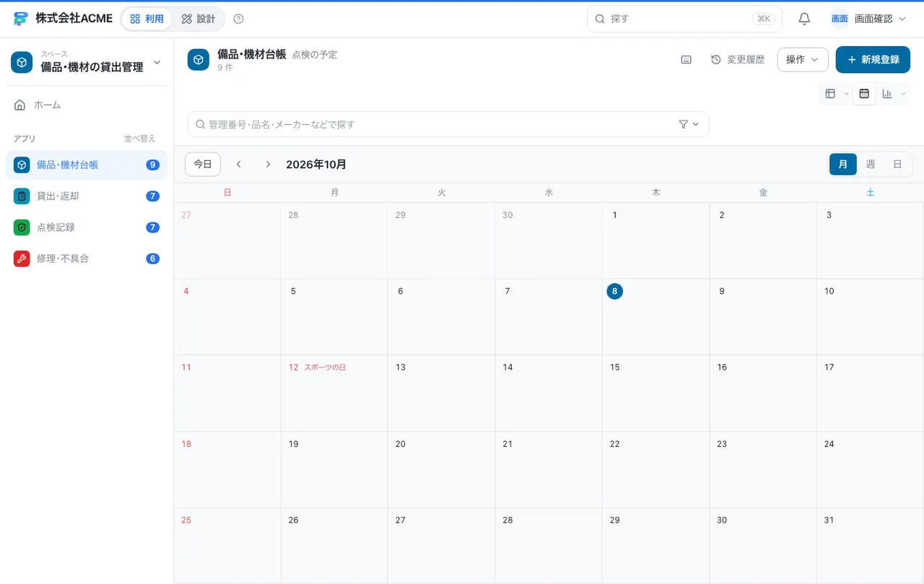Expand chart view options arrow

click(x=903, y=94)
